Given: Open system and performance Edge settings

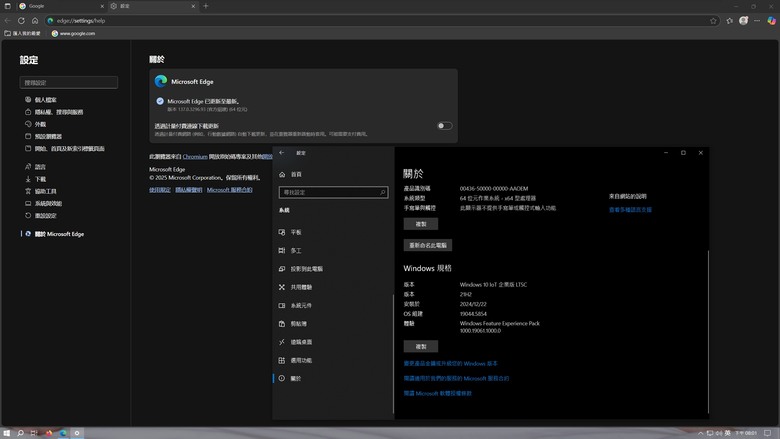Looking at the screenshot, I should click(x=43, y=203).
